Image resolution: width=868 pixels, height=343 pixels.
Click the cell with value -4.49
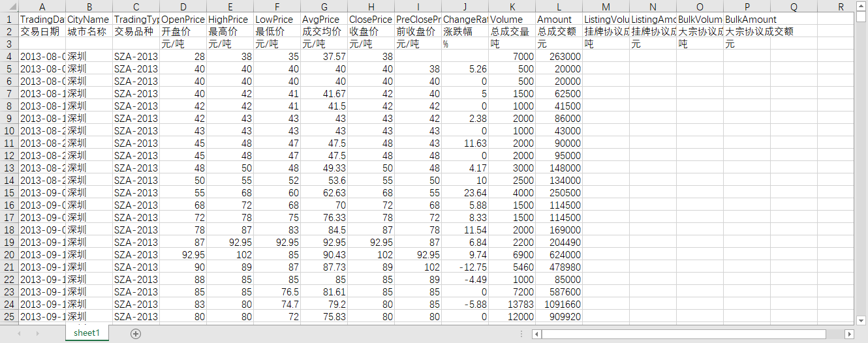(x=465, y=279)
